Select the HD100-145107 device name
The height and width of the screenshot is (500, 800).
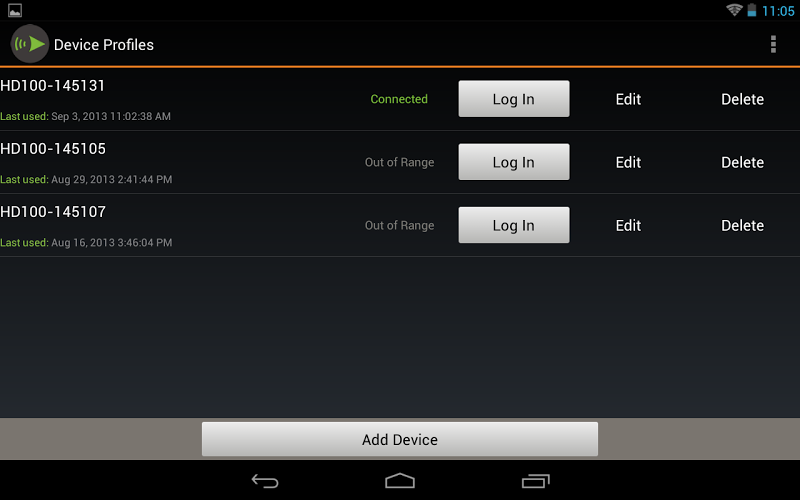pyautogui.click(x=53, y=212)
